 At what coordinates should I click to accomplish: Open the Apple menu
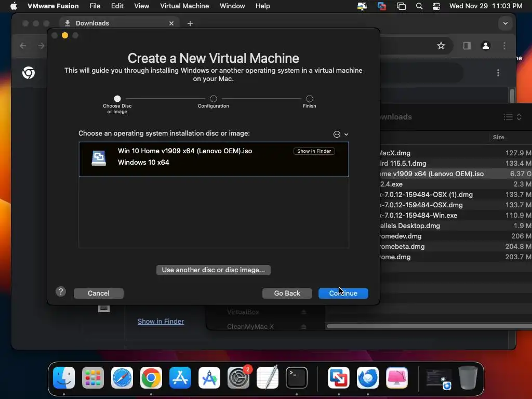tap(14, 6)
